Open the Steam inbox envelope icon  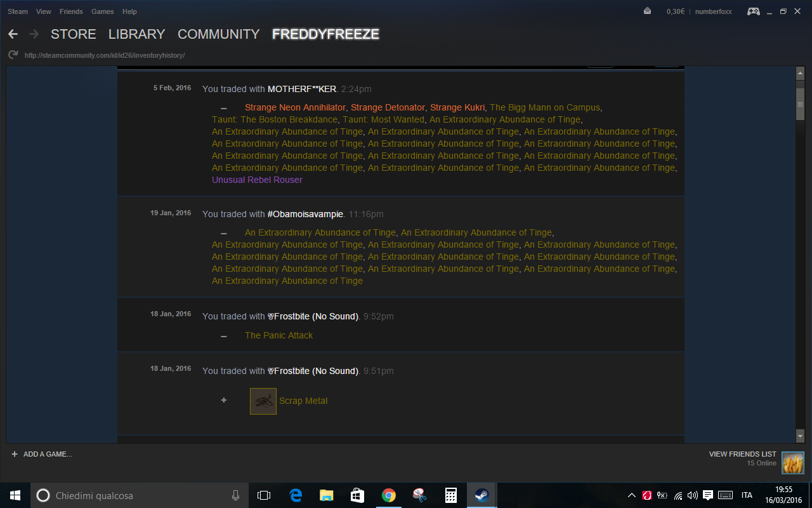647,11
